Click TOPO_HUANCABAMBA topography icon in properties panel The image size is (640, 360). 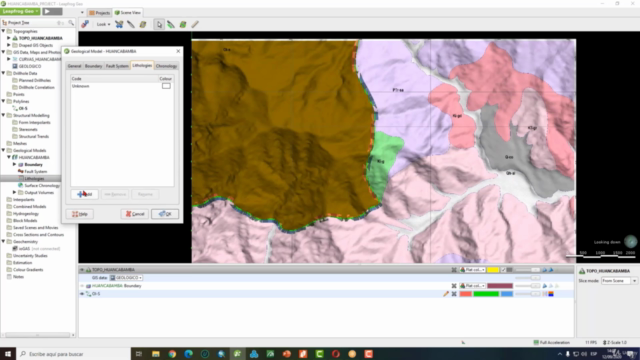coord(582,271)
